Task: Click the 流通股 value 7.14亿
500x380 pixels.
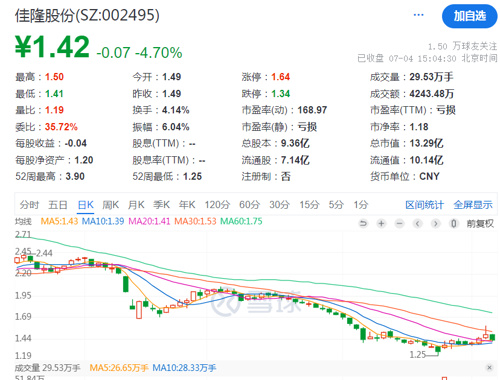Action: (x=295, y=160)
